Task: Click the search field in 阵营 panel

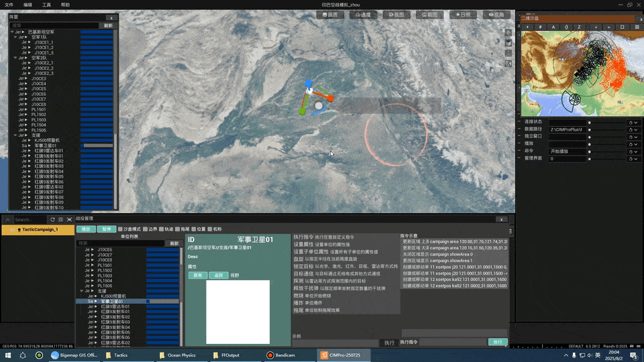Action: (x=54, y=25)
